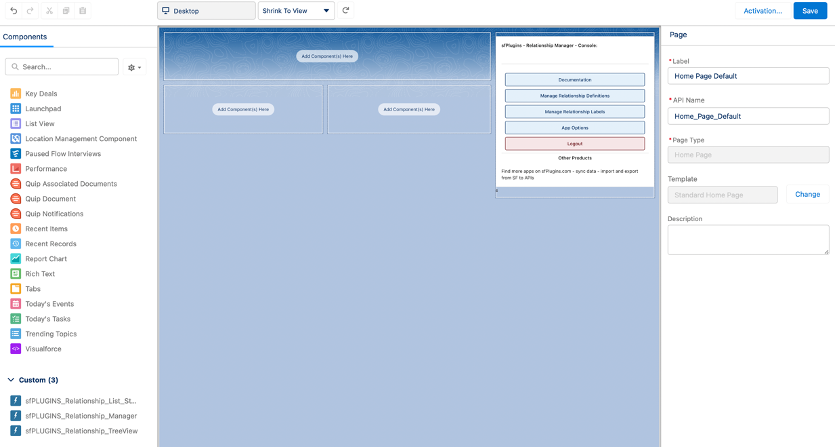Image resolution: width=835 pixels, height=447 pixels.
Task: Collapse the Custom (3) section
Action: tap(11, 380)
